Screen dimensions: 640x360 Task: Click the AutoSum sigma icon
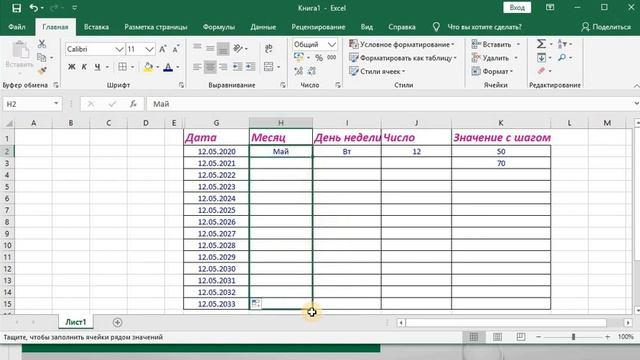coord(541,44)
